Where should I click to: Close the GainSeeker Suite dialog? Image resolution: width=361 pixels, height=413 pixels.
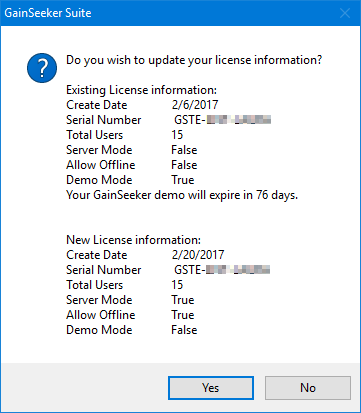point(345,13)
